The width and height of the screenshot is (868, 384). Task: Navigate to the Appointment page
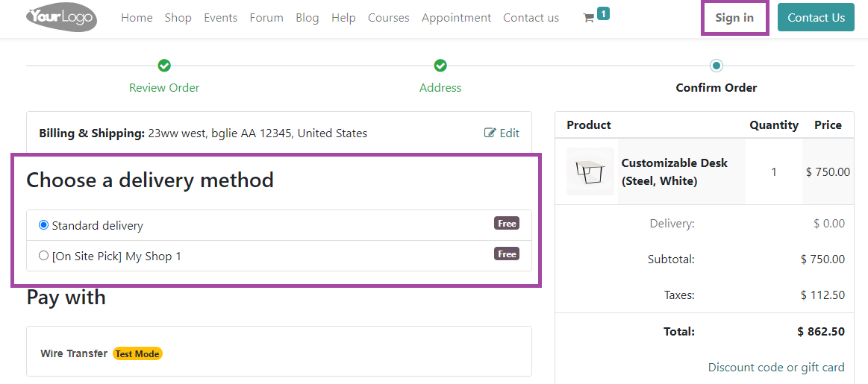point(456,18)
